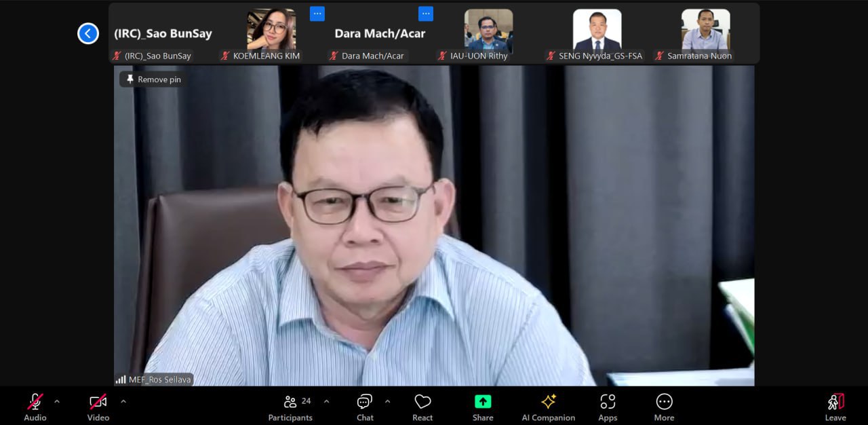Open the React emoji options

point(422,408)
